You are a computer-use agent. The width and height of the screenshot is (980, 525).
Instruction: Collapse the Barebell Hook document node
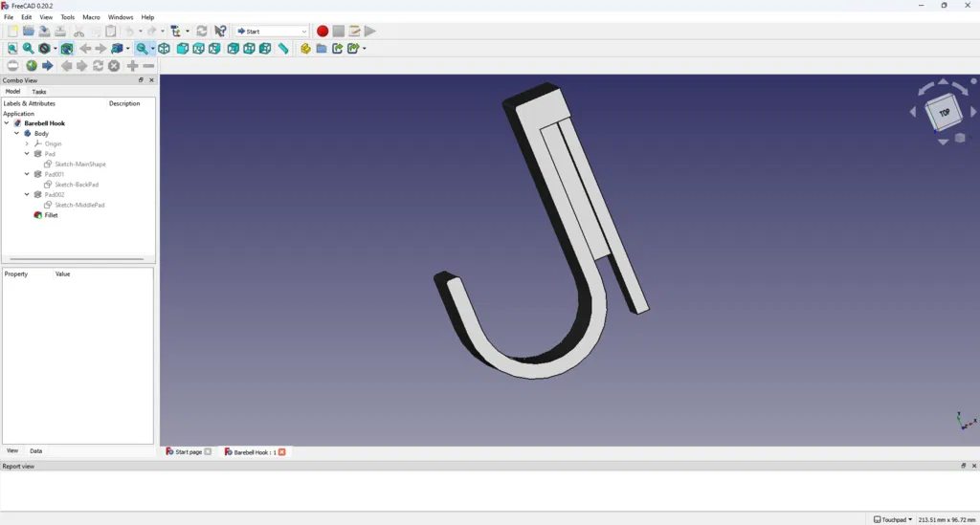pyautogui.click(x=7, y=123)
